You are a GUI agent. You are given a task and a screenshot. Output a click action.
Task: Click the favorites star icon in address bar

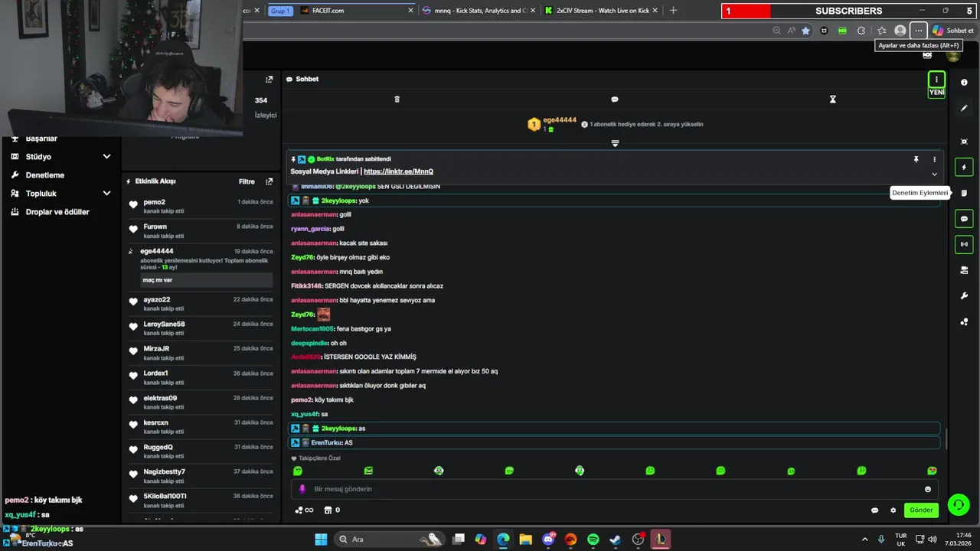click(805, 31)
